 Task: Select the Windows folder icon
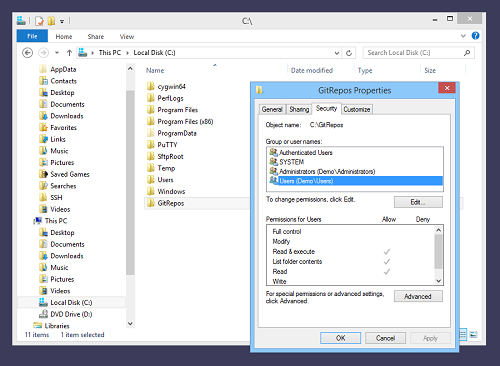pyautogui.click(x=151, y=191)
